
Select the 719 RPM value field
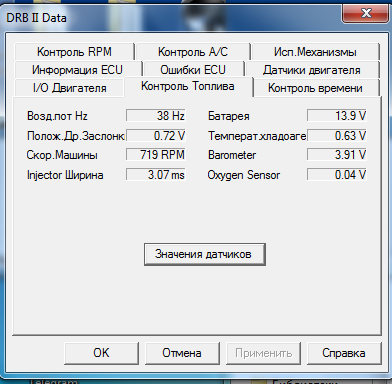(156, 155)
